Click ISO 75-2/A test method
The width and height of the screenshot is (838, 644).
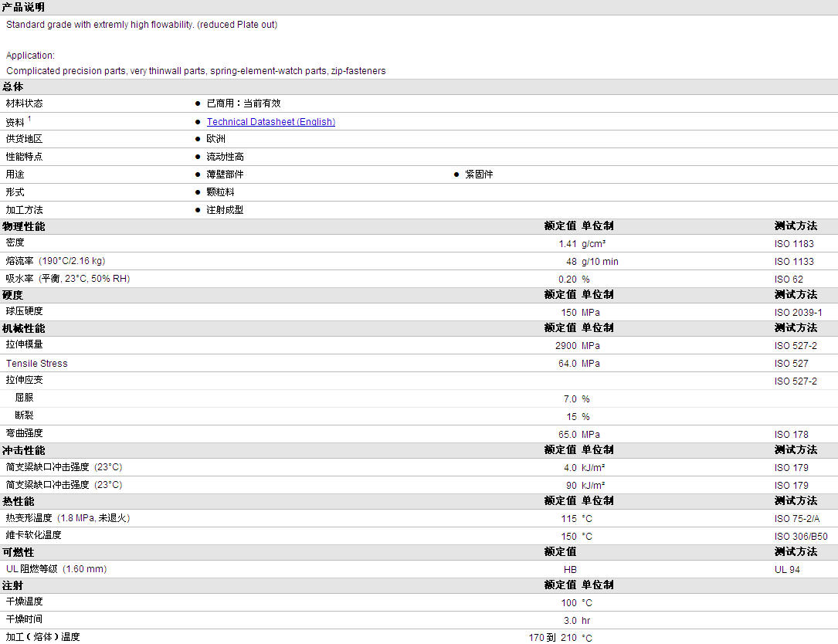(x=797, y=518)
